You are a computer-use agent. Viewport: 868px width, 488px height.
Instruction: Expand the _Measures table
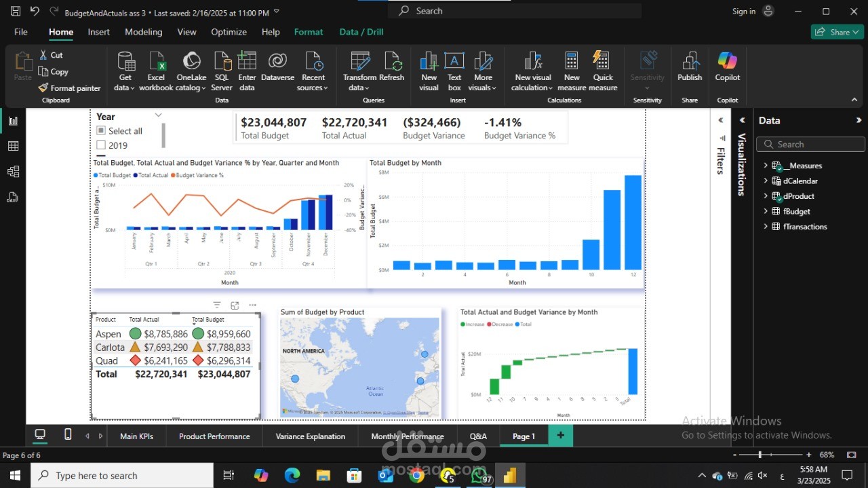pyautogui.click(x=766, y=166)
